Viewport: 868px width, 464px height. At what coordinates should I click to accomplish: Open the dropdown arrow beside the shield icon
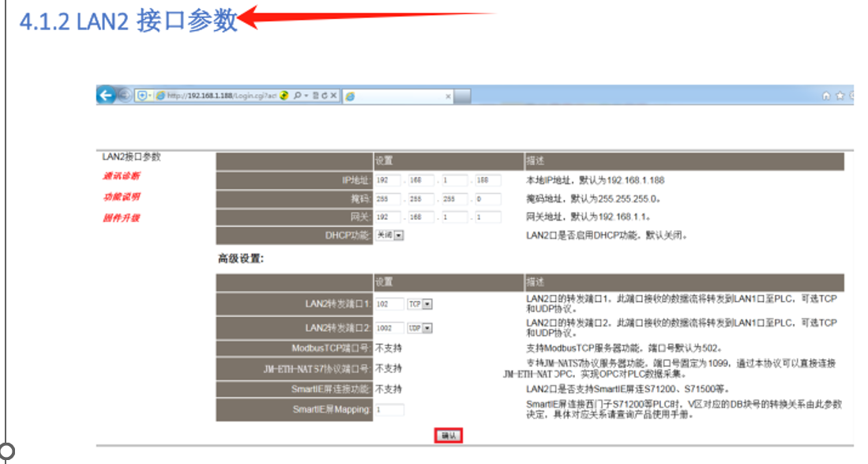pos(149,96)
